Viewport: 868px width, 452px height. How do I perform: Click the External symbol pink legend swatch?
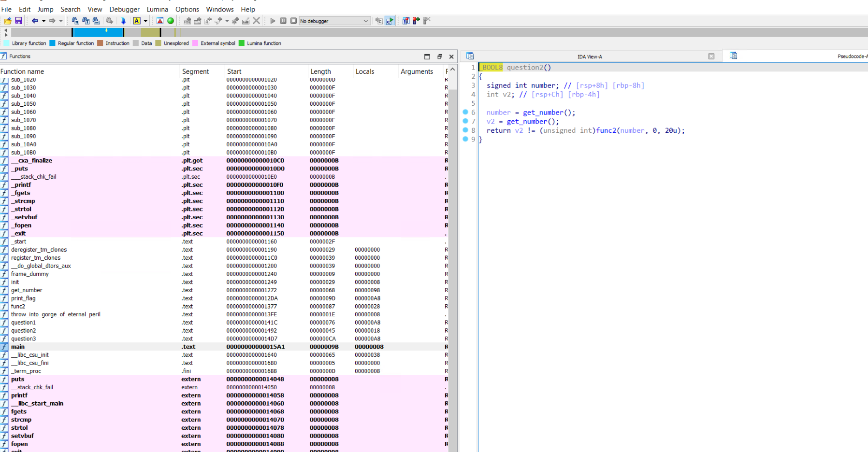[195, 43]
